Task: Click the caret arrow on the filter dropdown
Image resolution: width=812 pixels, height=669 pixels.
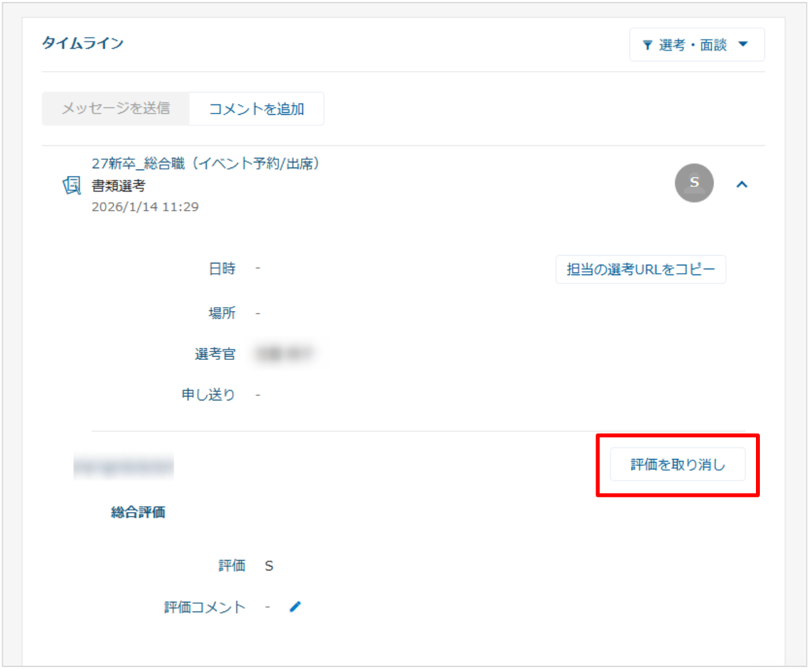Action: click(x=743, y=44)
